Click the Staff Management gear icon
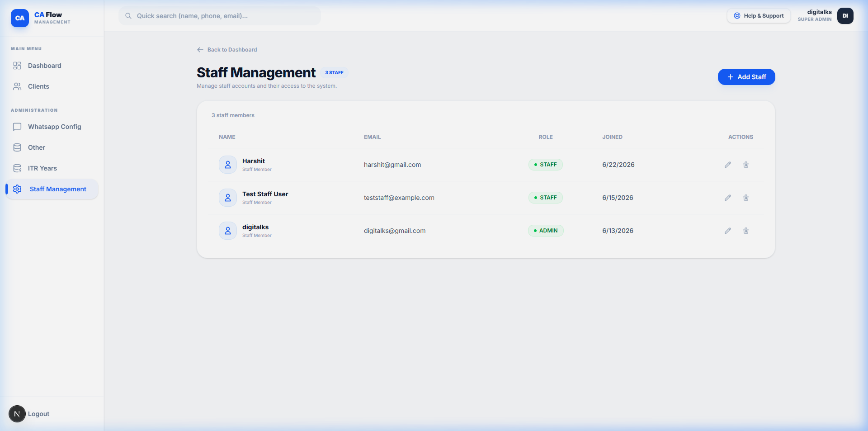This screenshot has height=431, width=868. pyautogui.click(x=17, y=189)
